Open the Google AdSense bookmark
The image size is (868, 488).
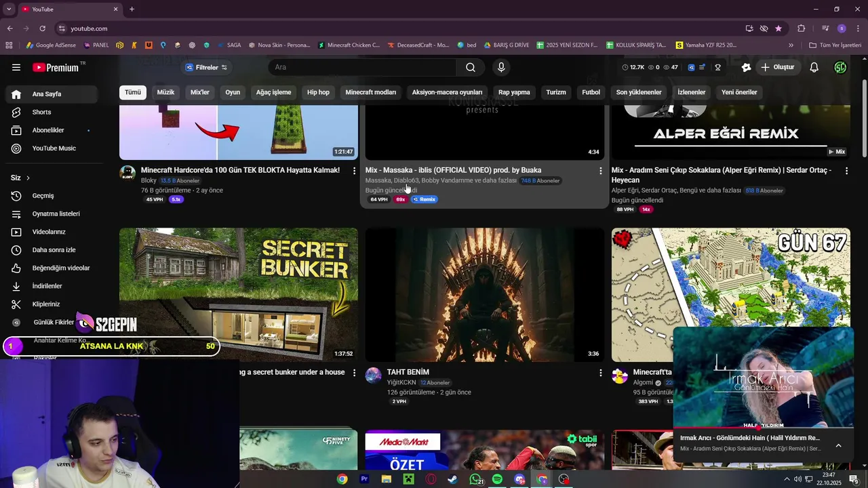click(x=52, y=45)
